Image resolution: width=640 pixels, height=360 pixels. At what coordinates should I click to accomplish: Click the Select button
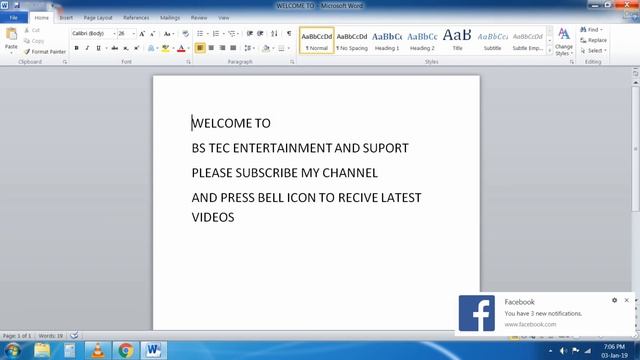tap(593, 51)
